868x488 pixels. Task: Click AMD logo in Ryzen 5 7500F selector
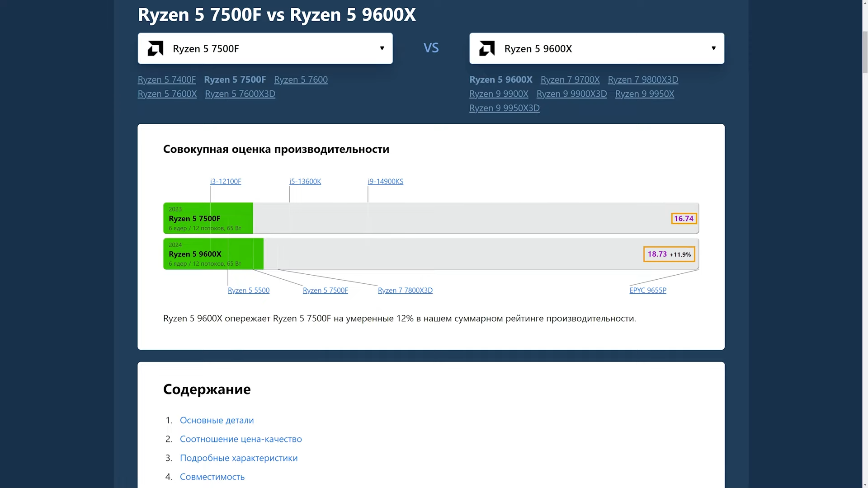156,48
